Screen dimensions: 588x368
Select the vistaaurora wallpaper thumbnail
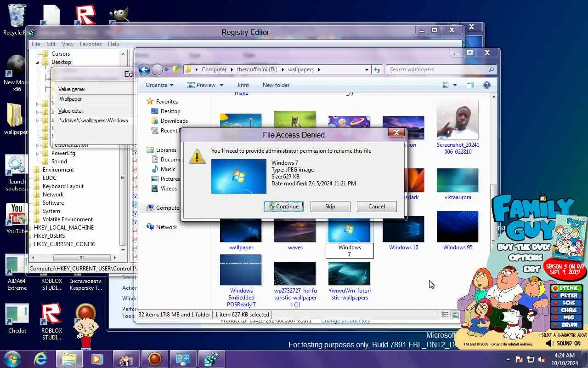tap(458, 180)
